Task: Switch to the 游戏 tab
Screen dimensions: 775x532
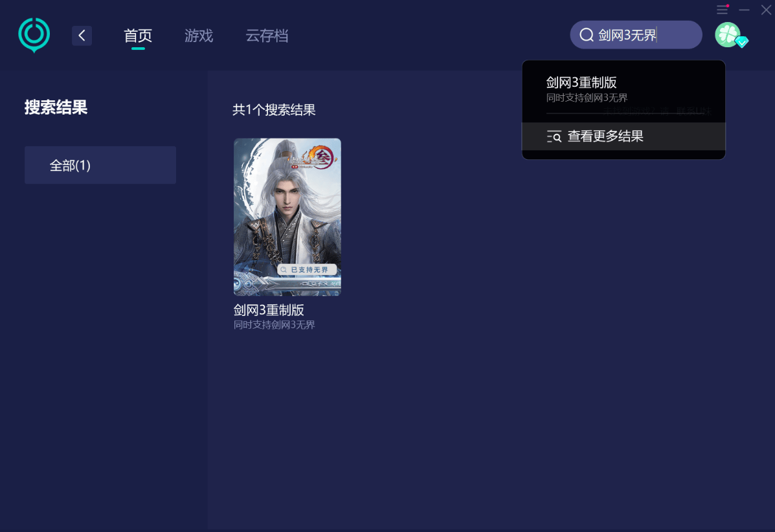Action: click(x=199, y=36)
